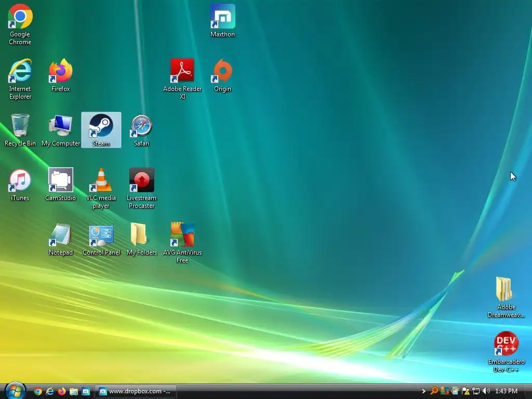
Task: Select the Maxthon browser desktop icon
Action: click(222, 20)
